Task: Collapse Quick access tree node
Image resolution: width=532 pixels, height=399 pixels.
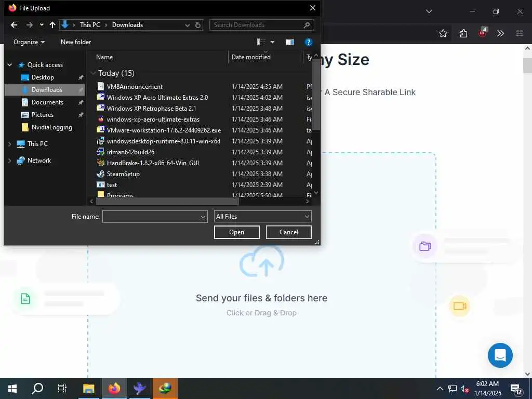Action: 9,65
